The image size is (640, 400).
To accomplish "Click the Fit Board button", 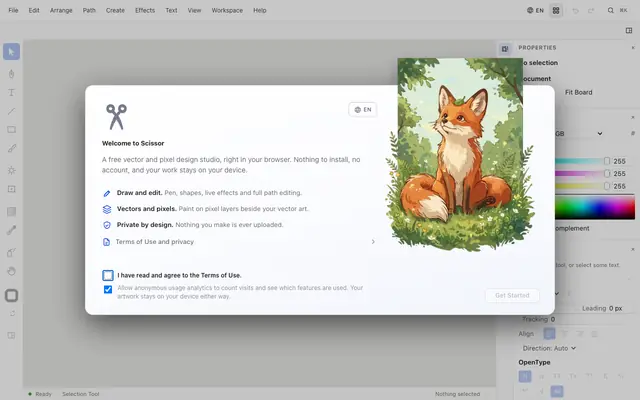I will (578, 93).
